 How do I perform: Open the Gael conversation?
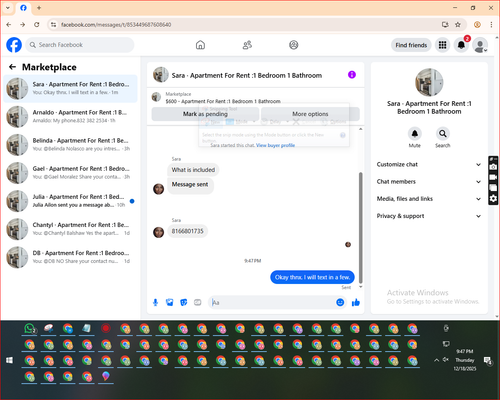pos(70,173)
